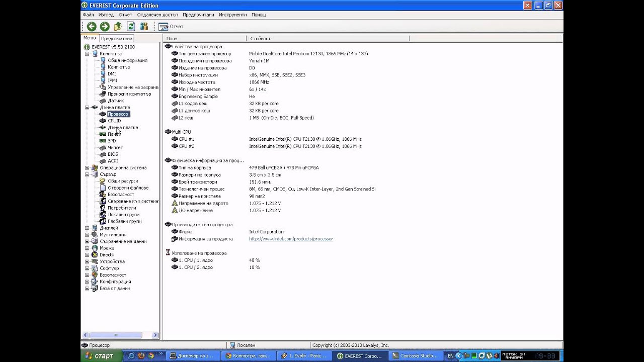This screenshot has width=644, height=362.
Task: Click the hourglass icon by Използване на процесора
Action: 168,253
